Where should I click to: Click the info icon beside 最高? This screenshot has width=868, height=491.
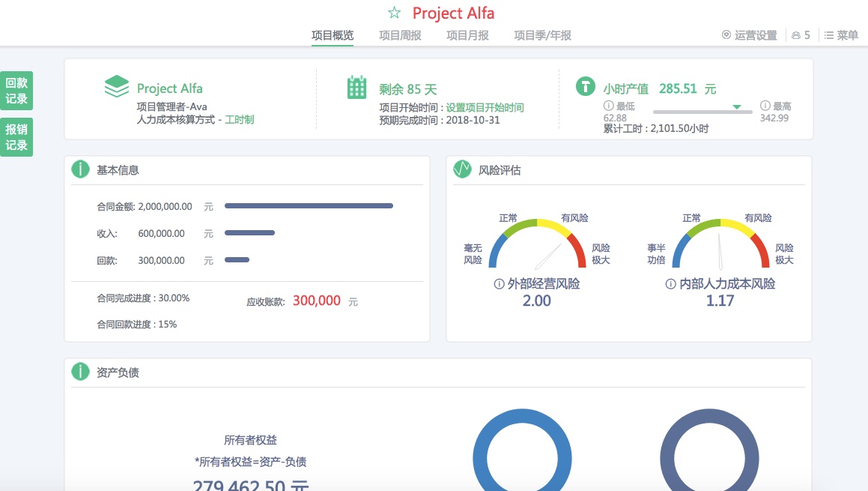tap(765, 106)
